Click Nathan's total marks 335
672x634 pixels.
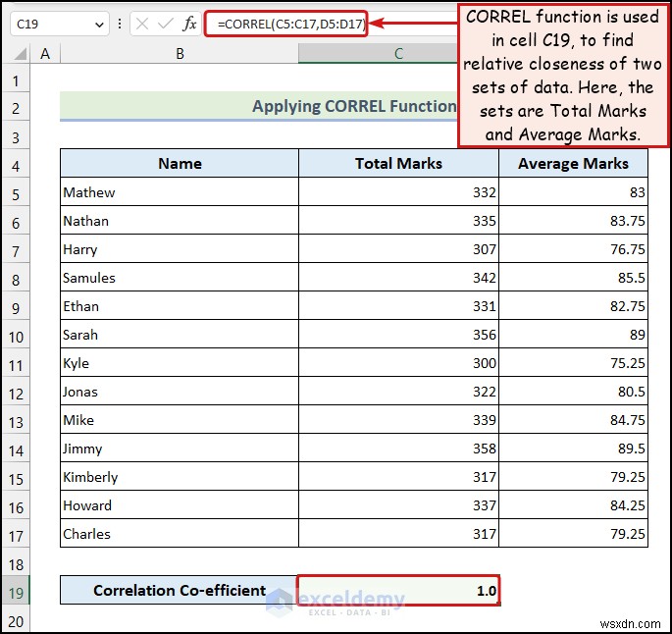click(398, 221)
